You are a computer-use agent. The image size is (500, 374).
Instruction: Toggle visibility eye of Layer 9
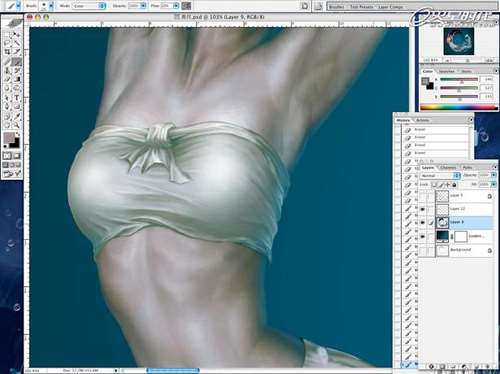click(422, 223)
